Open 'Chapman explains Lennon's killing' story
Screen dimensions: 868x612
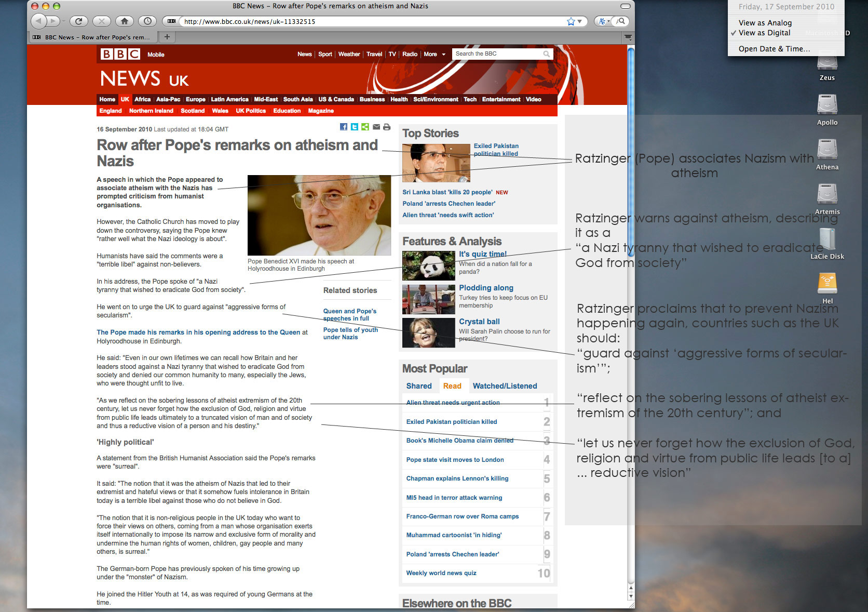(457, 478)
